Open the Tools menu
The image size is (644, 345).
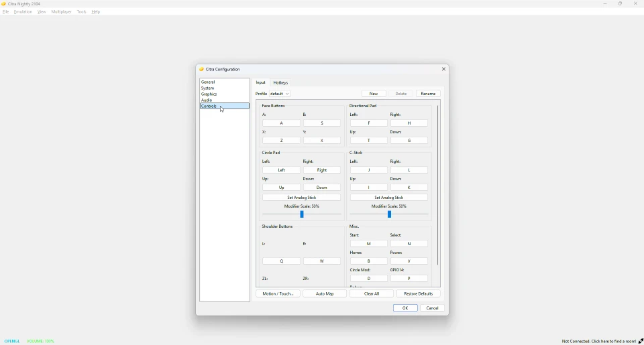(x=81, y=12)
